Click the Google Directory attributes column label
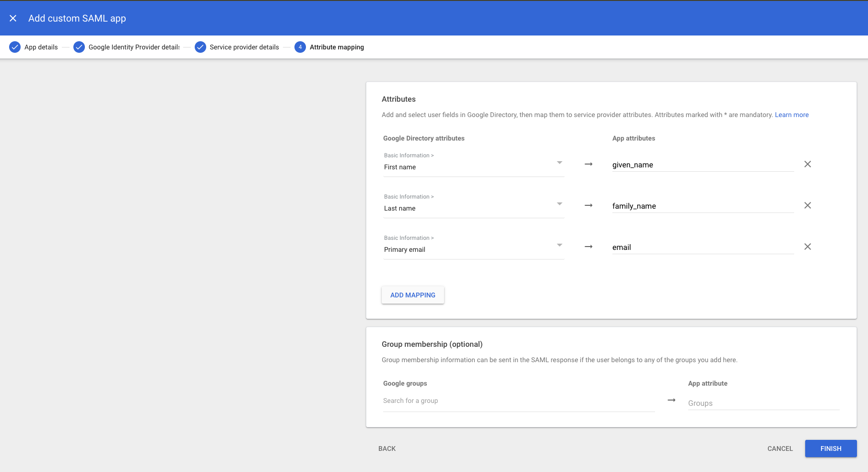Viewport: 868px width, 472px height. pyautogui.click(x=424, y=138)
